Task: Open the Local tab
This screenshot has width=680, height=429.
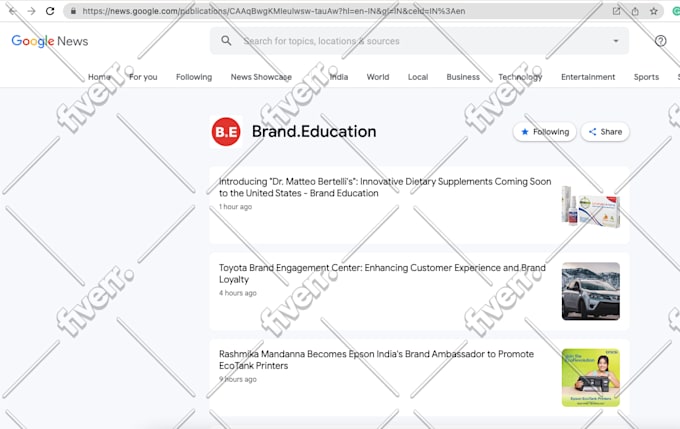Action: (x=418, y=77)
